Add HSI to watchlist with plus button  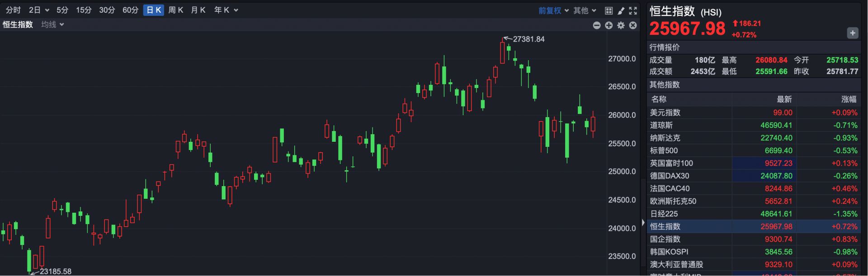pyautogui.click(x=852, y=33)
